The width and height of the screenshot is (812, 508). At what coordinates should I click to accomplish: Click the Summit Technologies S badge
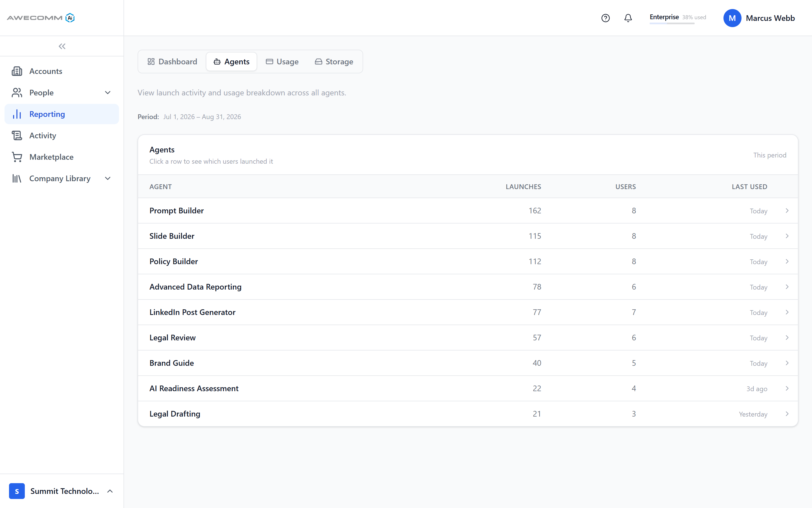[17, 491]
